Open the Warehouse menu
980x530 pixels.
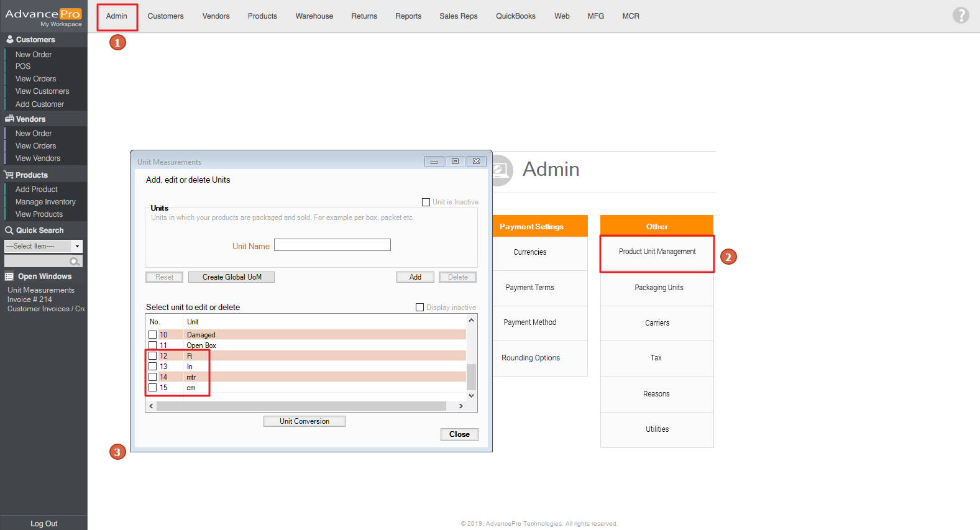[314, 16]
